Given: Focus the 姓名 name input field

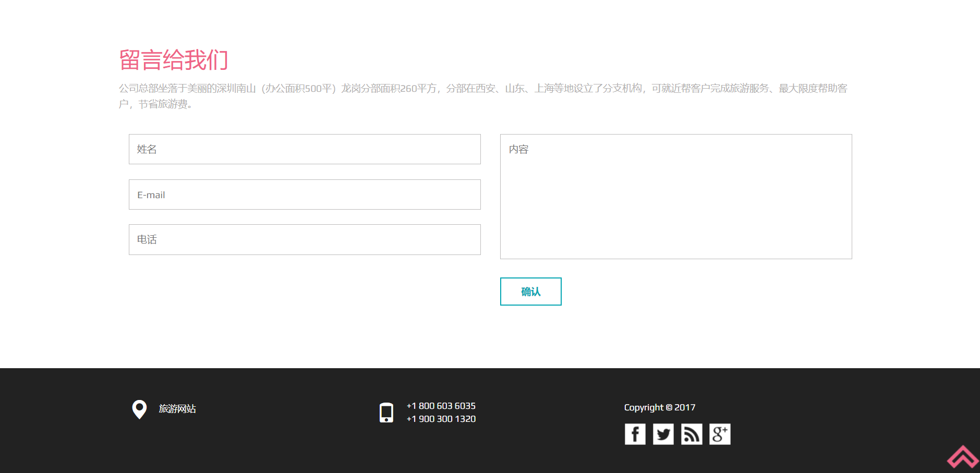Looking at the screenshot, I should 305,149.
